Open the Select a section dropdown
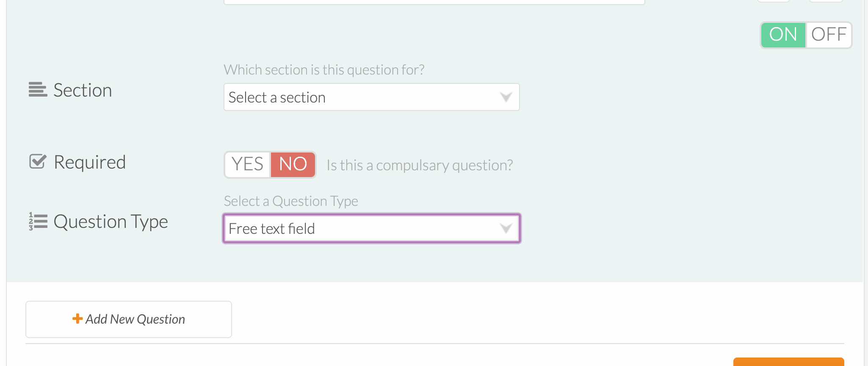This screenshot has width=868, height=366. 372,97
